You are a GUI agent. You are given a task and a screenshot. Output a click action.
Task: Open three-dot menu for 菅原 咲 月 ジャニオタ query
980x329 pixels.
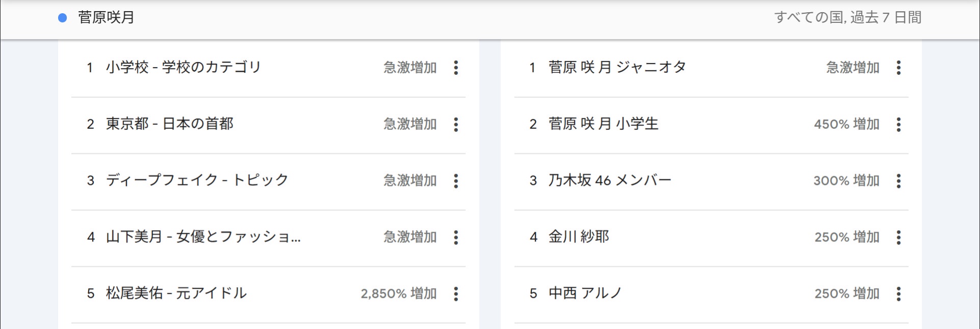[x=898, y=68]
